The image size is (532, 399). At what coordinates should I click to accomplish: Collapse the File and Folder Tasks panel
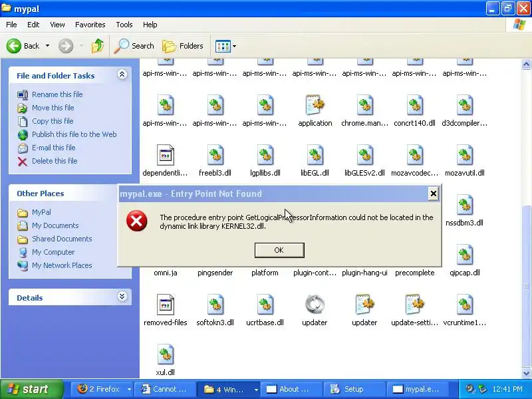[x=122, y=74]
